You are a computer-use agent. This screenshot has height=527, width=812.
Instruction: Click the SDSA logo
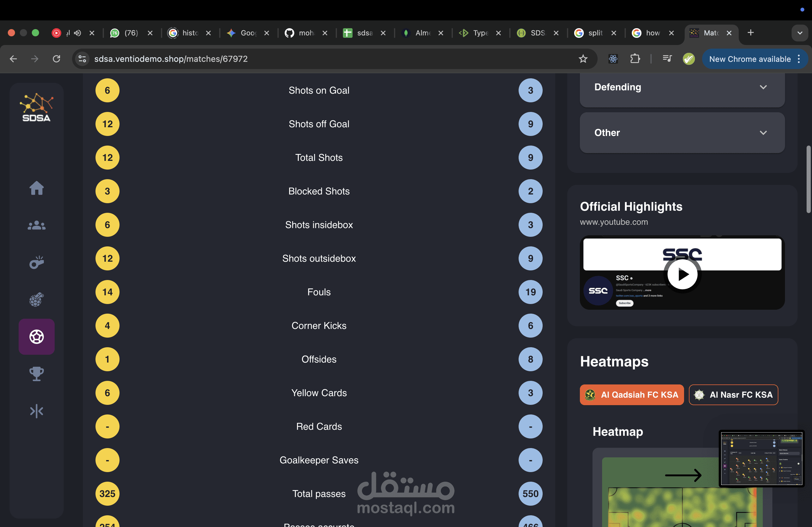[x=37, y=107]
